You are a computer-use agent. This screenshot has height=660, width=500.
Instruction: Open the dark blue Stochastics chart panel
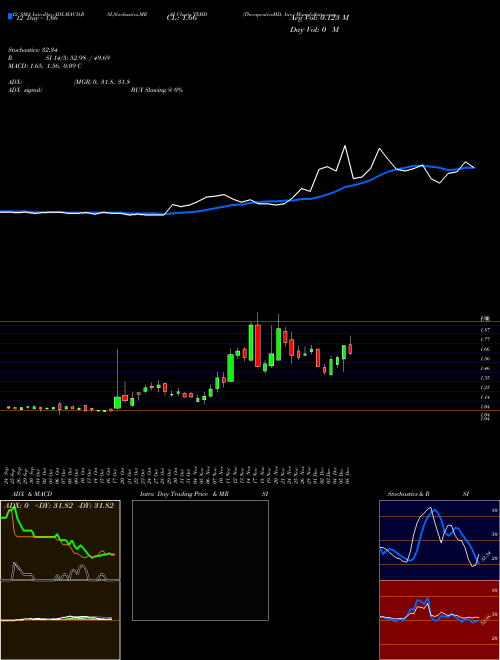439,540
